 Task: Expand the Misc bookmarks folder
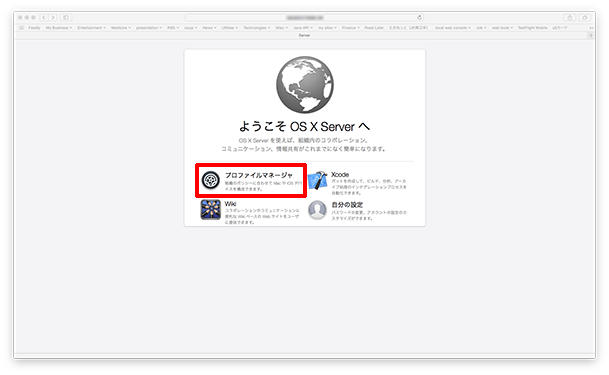click(x=282, y=28)
